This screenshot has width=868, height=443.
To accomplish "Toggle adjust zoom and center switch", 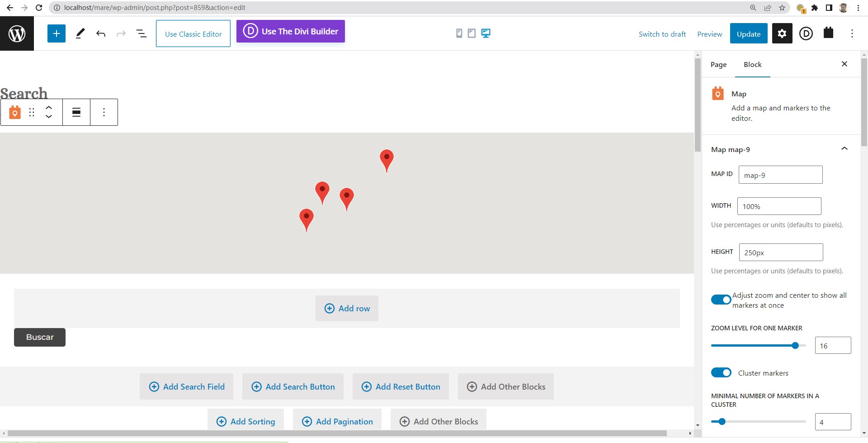I will pyautogui.click(x=721, y=300).
